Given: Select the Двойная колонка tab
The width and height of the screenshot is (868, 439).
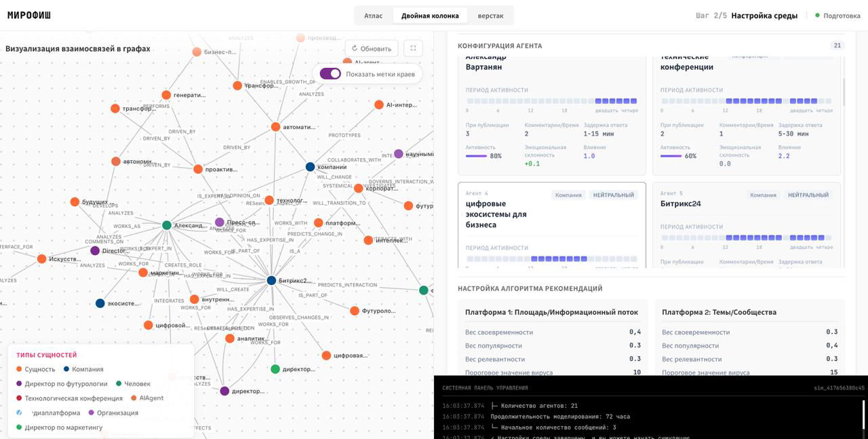Looking at the screenshot, I should click(x=429, y=16).
